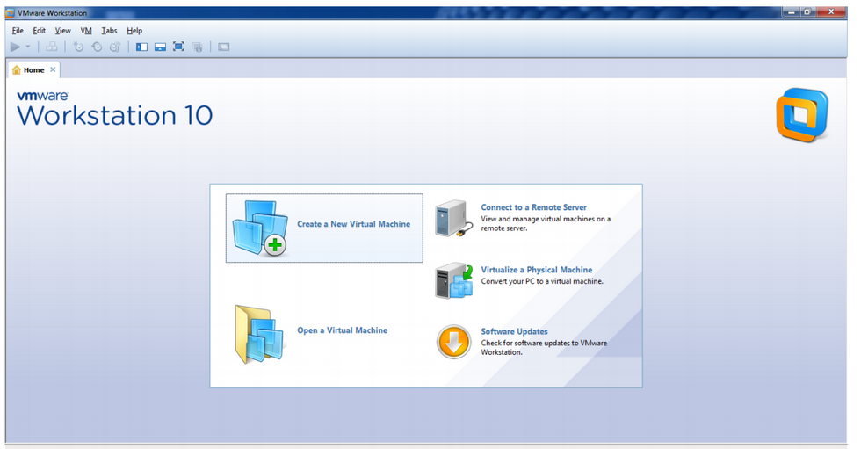Click the Take Snapshot clock-plus icon
Viewport: 868px width, 449px height.
pyautogui.click(x=78, y=47)
